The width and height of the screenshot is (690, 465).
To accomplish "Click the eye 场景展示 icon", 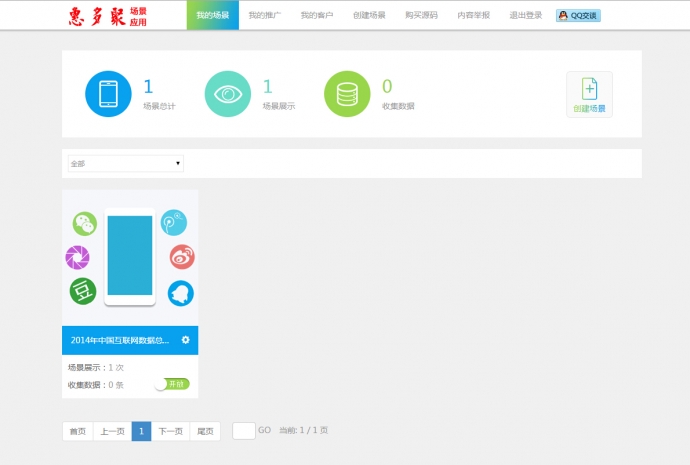I will tap(228, 94).
